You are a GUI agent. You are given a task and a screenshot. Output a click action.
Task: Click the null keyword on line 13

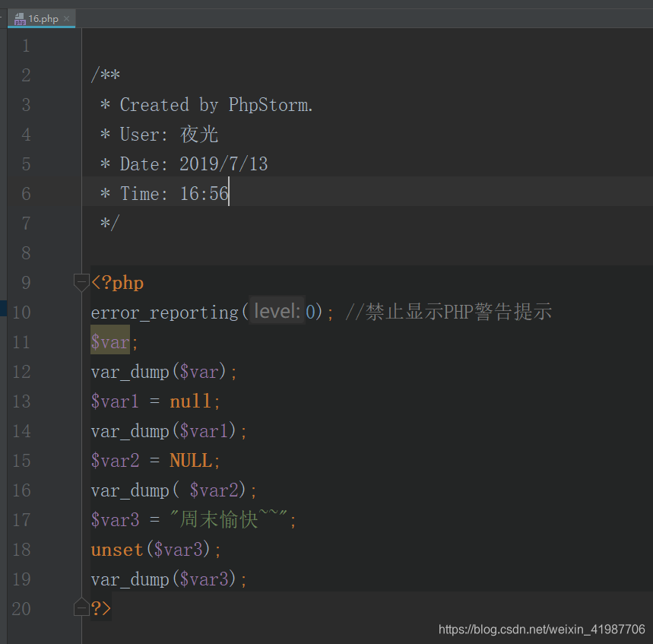(x=190, y=401)
